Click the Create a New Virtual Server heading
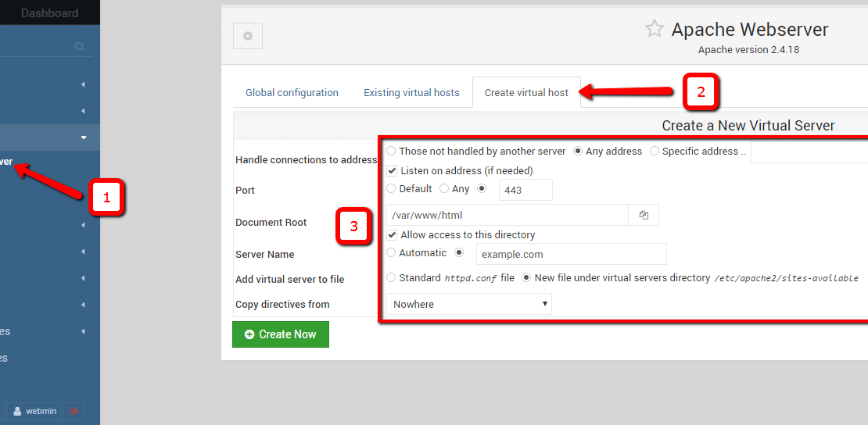This screenshot has height=425, width=868. pos(748,126)
